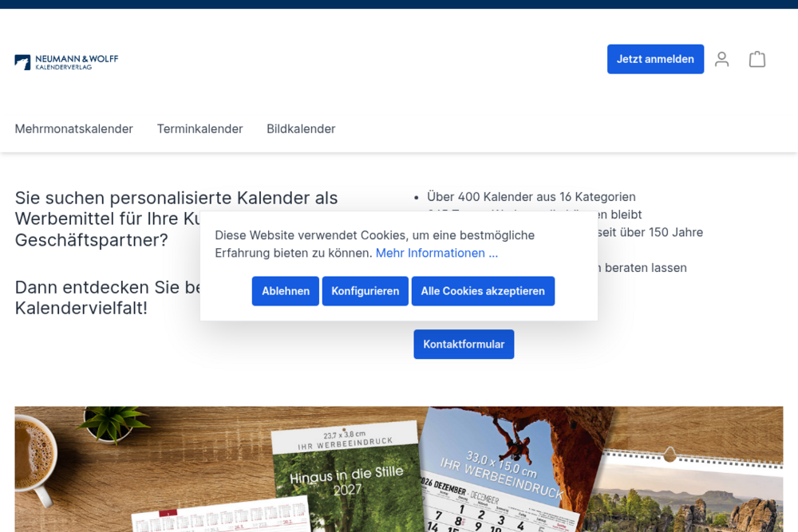Viewport: 798px width, 532px height.
Task: Decline cookies using Ablehnen
Action: pos(285,290)
